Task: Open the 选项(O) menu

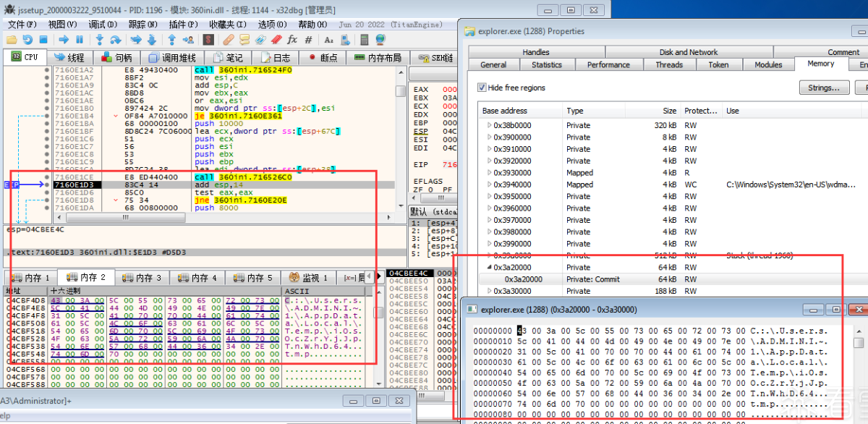Action: [273, 24]
